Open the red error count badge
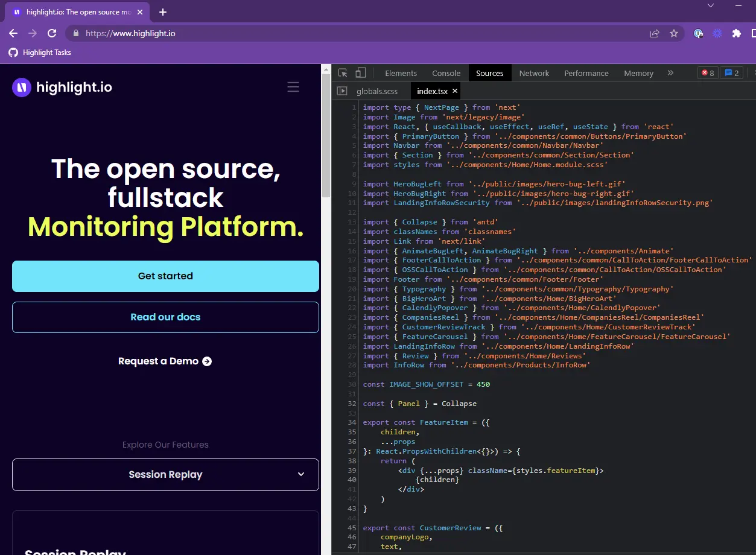Viewport: 756px width, 555px height. (x=708, y=73)
